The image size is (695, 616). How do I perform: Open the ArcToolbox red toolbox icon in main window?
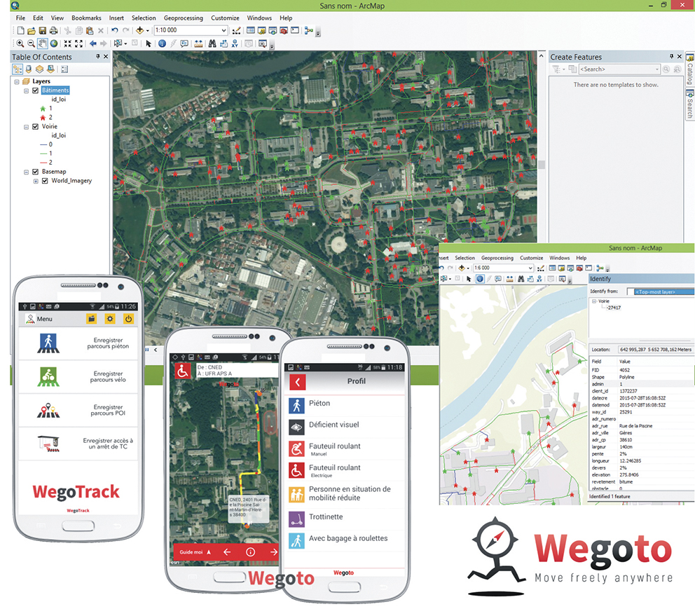[x=284, y=31]
